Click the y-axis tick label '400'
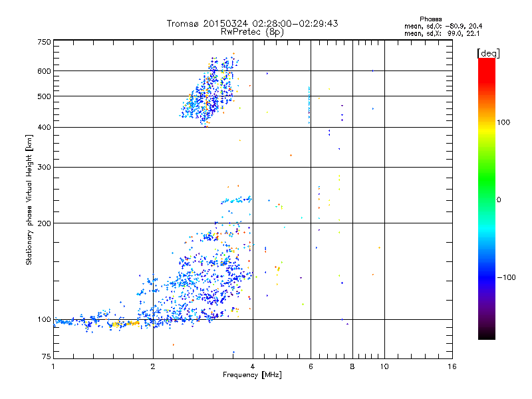Image resolution: width=532 pixels, height=399 pixels. (x=44, y=128)
